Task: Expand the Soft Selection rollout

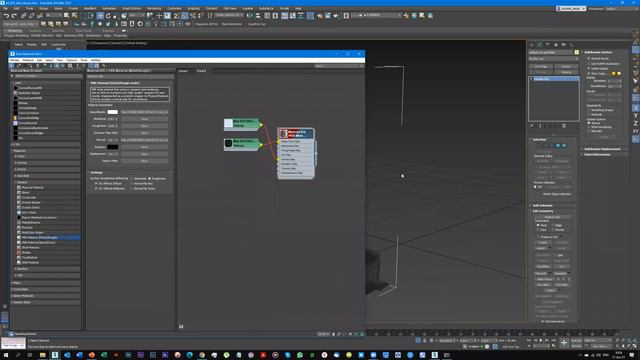Action: coord(553,205)
